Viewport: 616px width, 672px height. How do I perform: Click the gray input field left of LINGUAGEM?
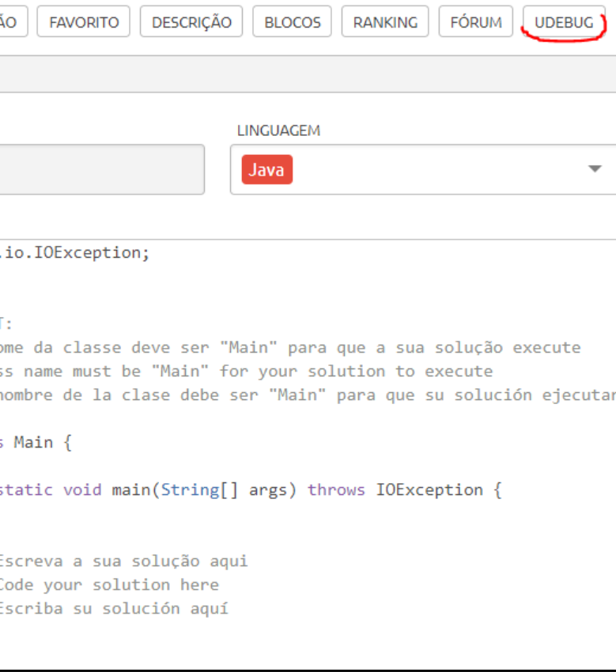pyautogui.click(x=102, y=169)
